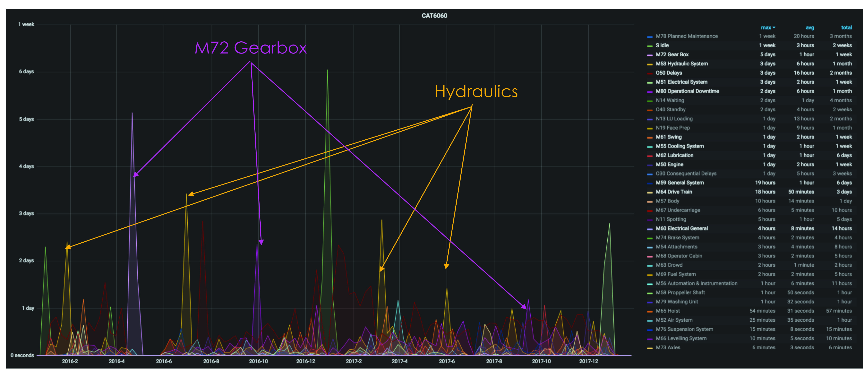Toggle S Idle series in legend

pyautogui.click(x=662, y=45)
